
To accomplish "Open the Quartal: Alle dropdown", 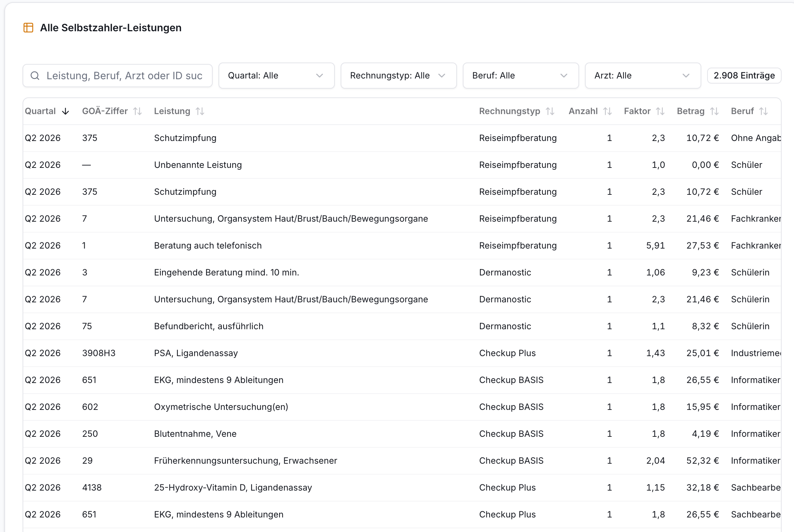I will 276,76.
